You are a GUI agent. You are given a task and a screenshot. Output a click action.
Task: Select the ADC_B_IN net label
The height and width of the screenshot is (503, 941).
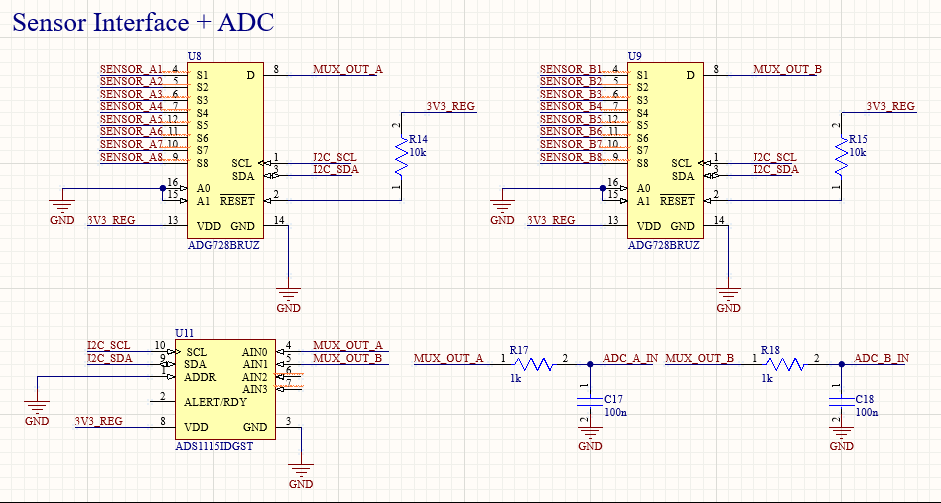pos(882,358)
